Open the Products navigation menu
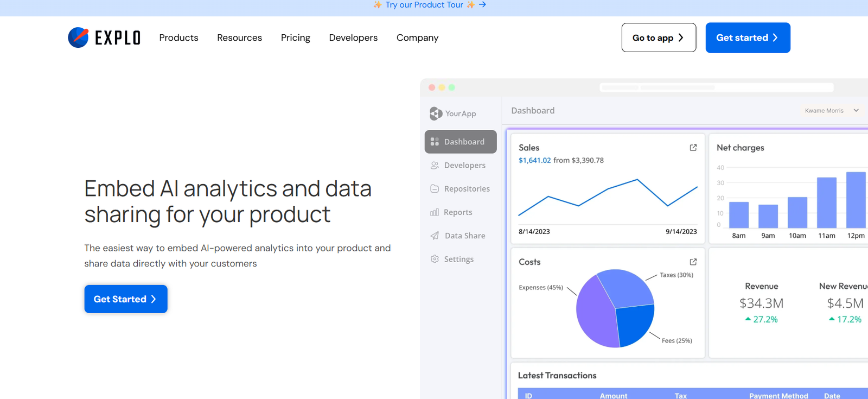 178,37
